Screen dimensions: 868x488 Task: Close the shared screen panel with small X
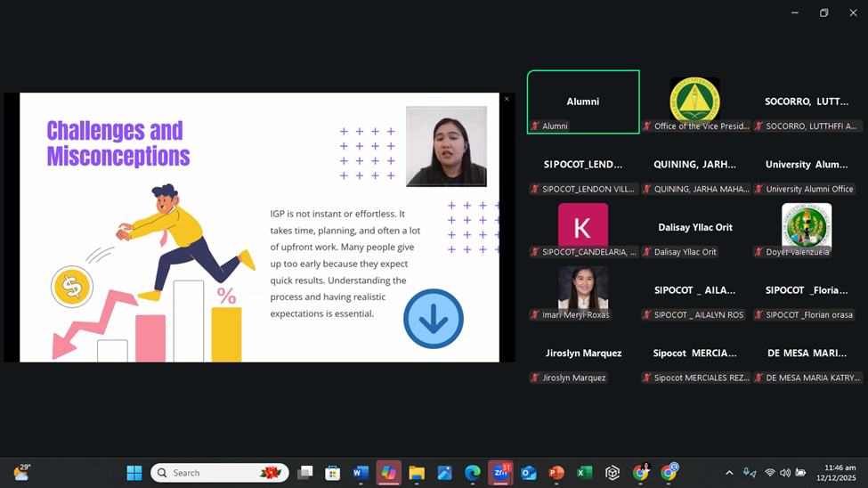click(507, 99)
